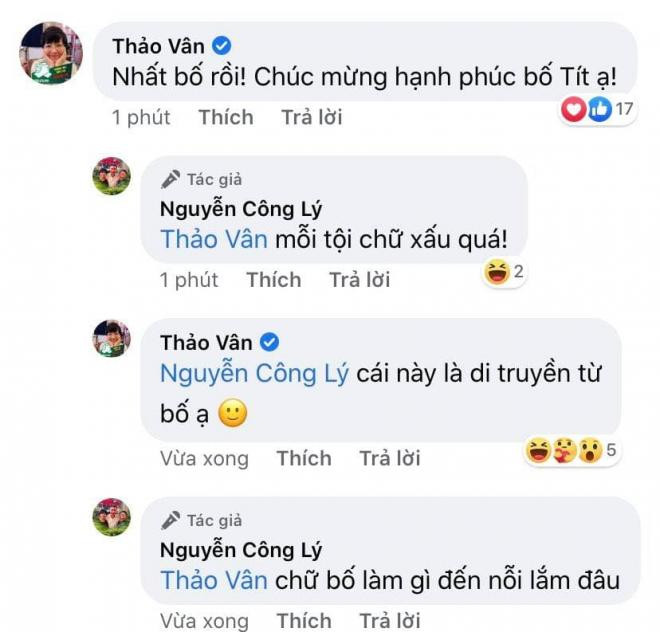This screenshot has height=632, width=660.
Task: Open Thảo Vân's avatar on top comment
Action: coord(51,53)
